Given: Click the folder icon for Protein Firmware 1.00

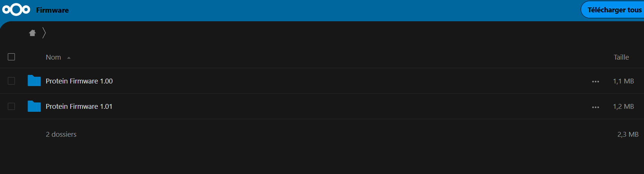Looking at the screenshot, I should [34, 81].
